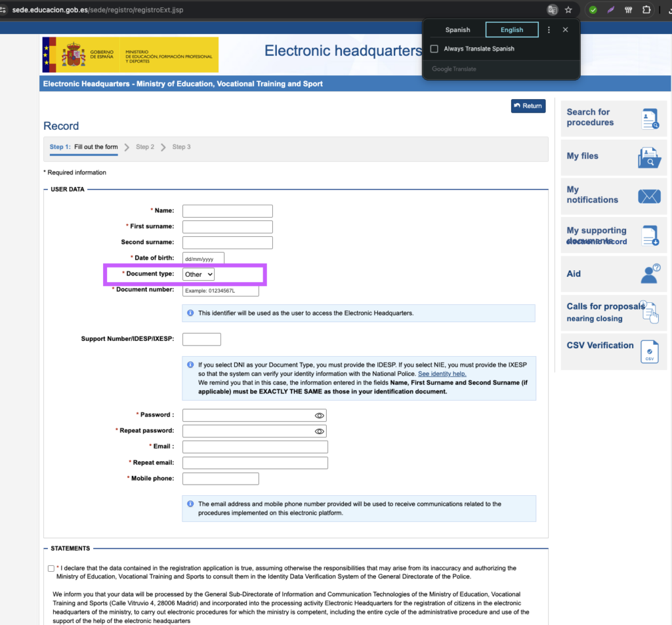Image resolution: width=672 pixels, height=625 pixels.
Task: Open Calls for proposals nearing closing
Action: pos(606,313)
